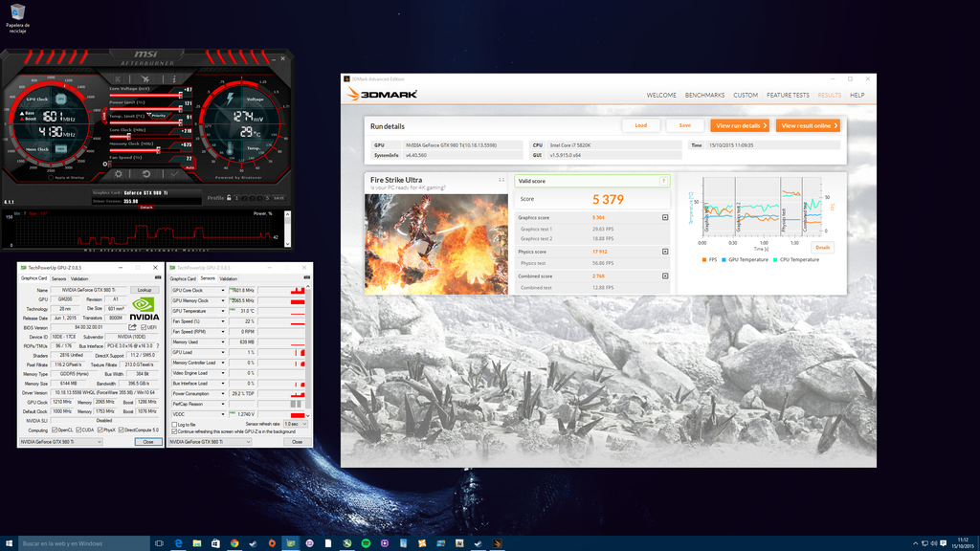Toggle the DirectCompute 5.0 checkbox
Image resolution: width=980 pixels, height=551 pixels.
[x=122, y=430]
